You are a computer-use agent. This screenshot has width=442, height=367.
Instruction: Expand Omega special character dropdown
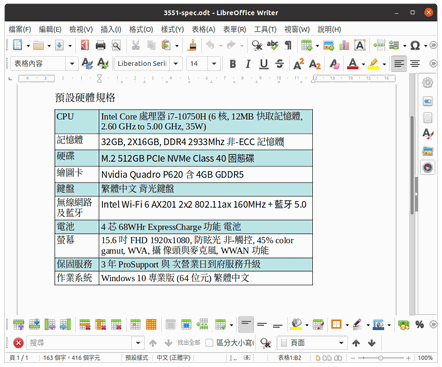[425, 46]
